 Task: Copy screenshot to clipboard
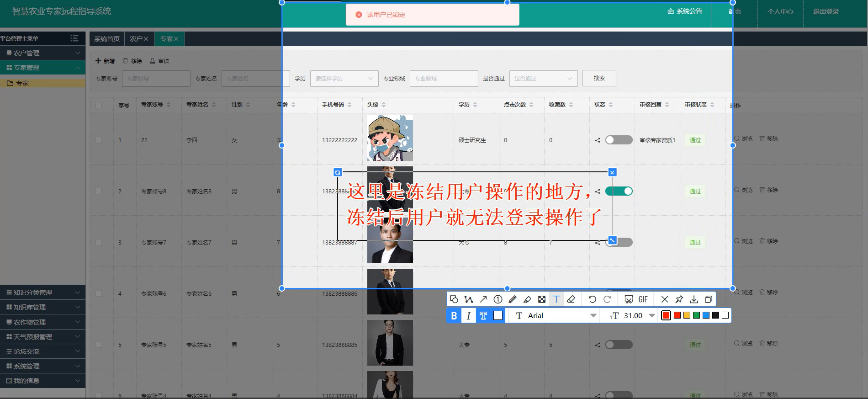pos(709,299)
